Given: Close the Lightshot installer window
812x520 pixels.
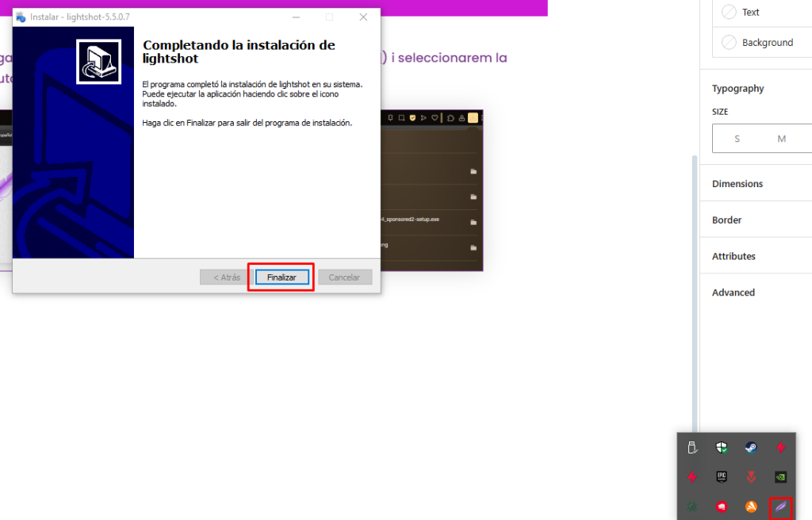Looking at the screenshot, I should coord(363,17).
